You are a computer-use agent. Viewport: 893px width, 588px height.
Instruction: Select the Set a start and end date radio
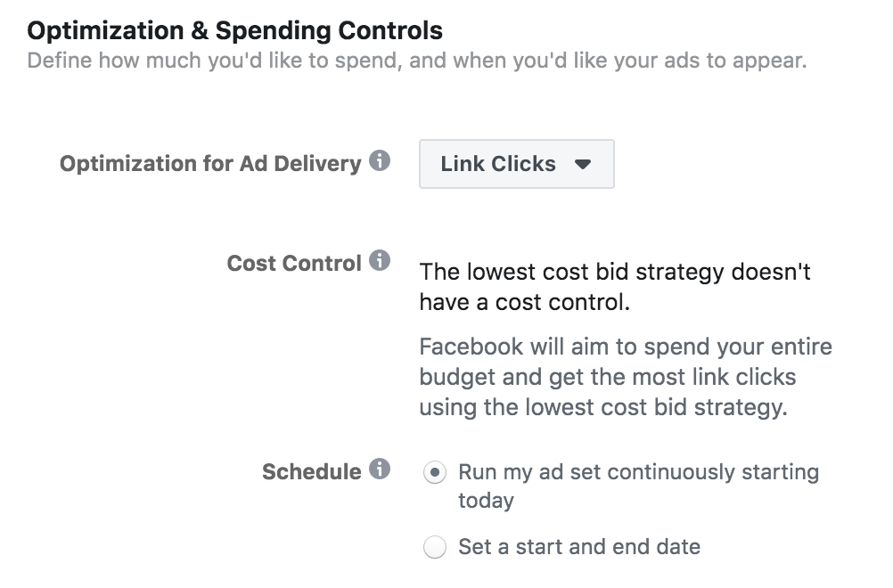pos(435,547)
